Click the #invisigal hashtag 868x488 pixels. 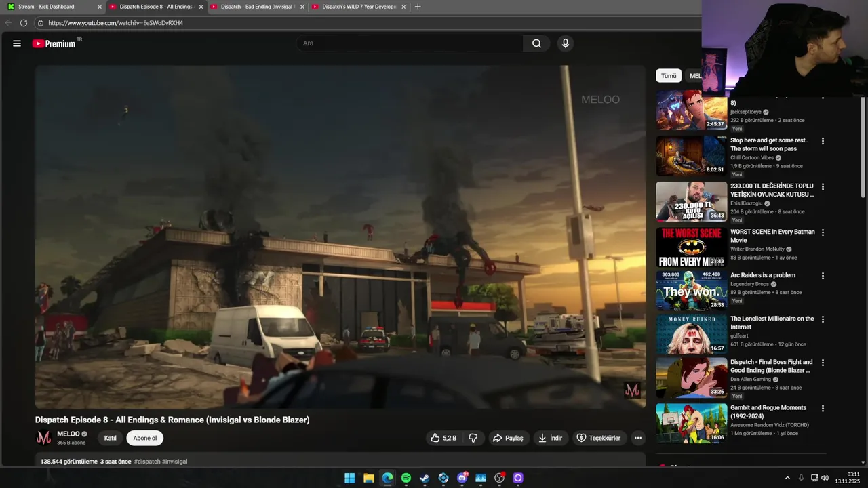tap(174, 462)
